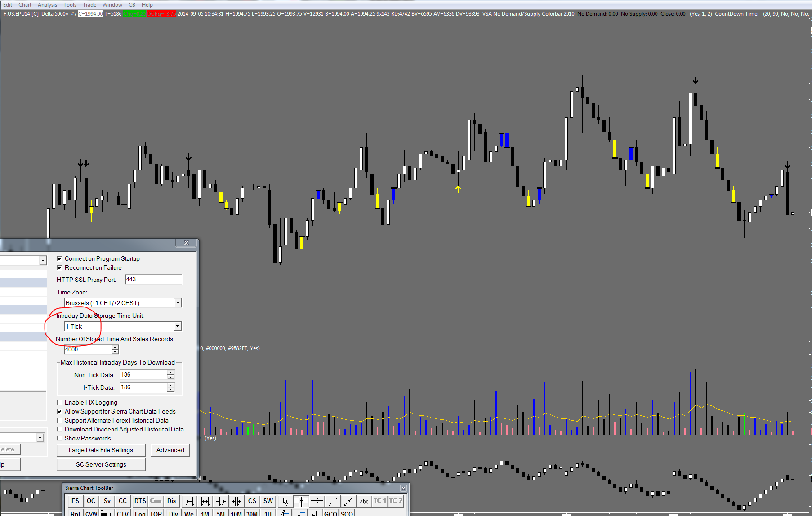Open the Help menu
This screenshot has height=516, width=812.
click(x=147, y=5)
